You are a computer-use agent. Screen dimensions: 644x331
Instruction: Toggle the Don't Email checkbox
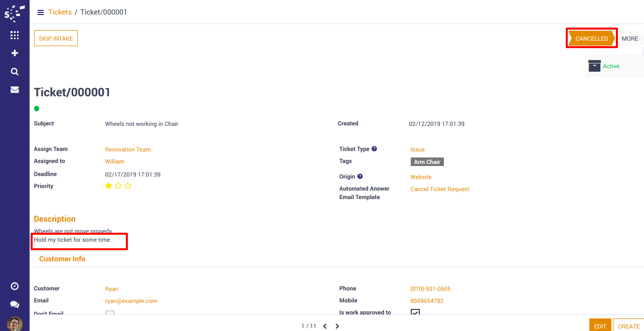[109, 314]
